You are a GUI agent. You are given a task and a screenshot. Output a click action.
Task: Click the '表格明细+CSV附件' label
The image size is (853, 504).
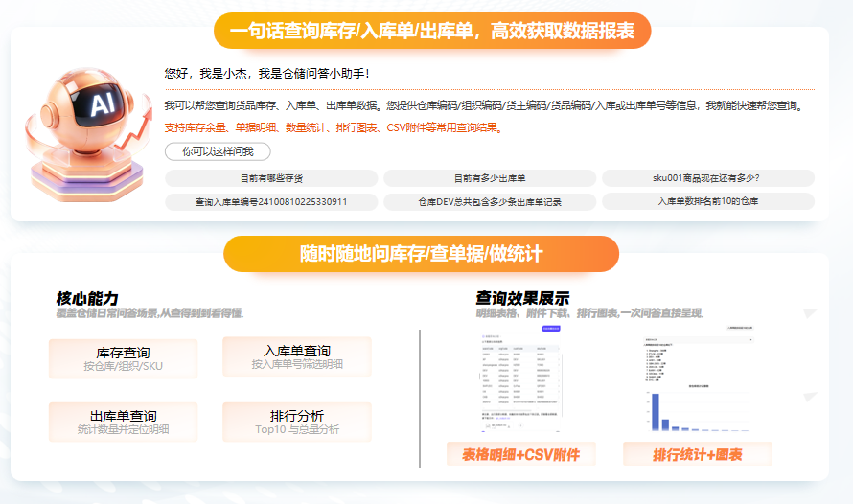click(x=521, y=454)
